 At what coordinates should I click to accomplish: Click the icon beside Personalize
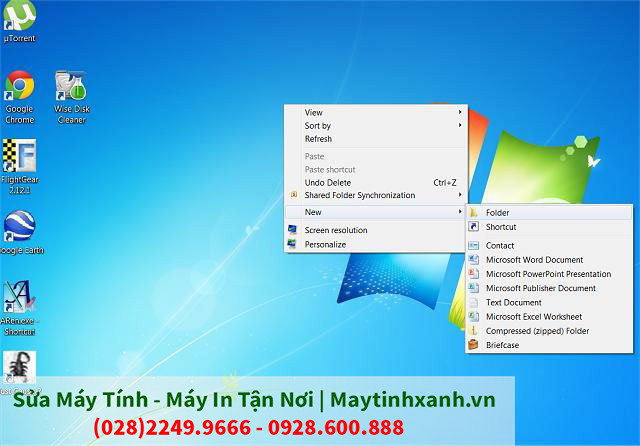(x=292, y=244)
